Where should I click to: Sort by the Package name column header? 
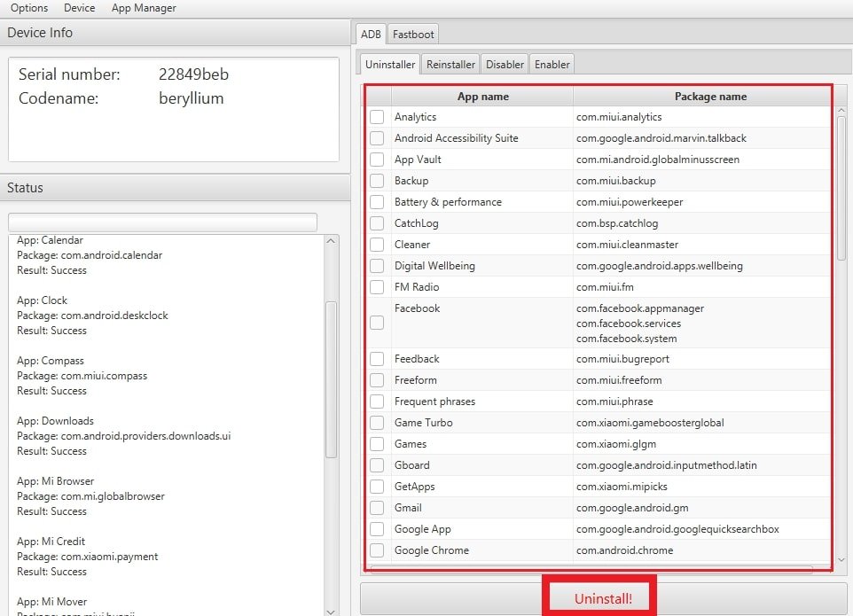coord(710,97)
